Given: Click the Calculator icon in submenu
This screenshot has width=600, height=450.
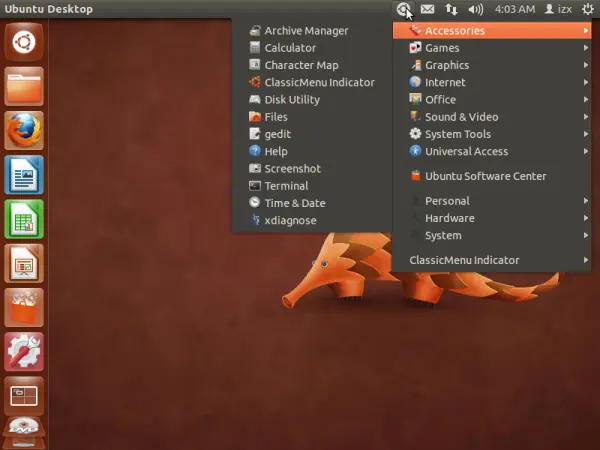Looking at the screenshot, I should tap(254, 47).
